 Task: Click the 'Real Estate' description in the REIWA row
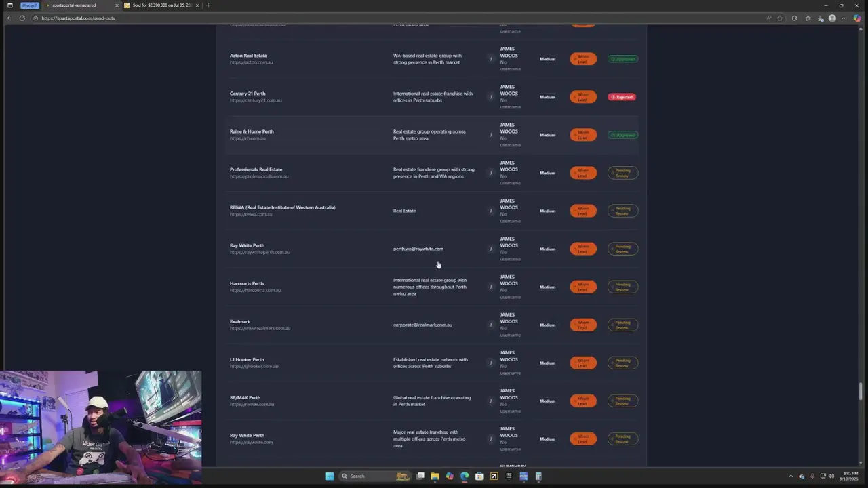[405, 211]
